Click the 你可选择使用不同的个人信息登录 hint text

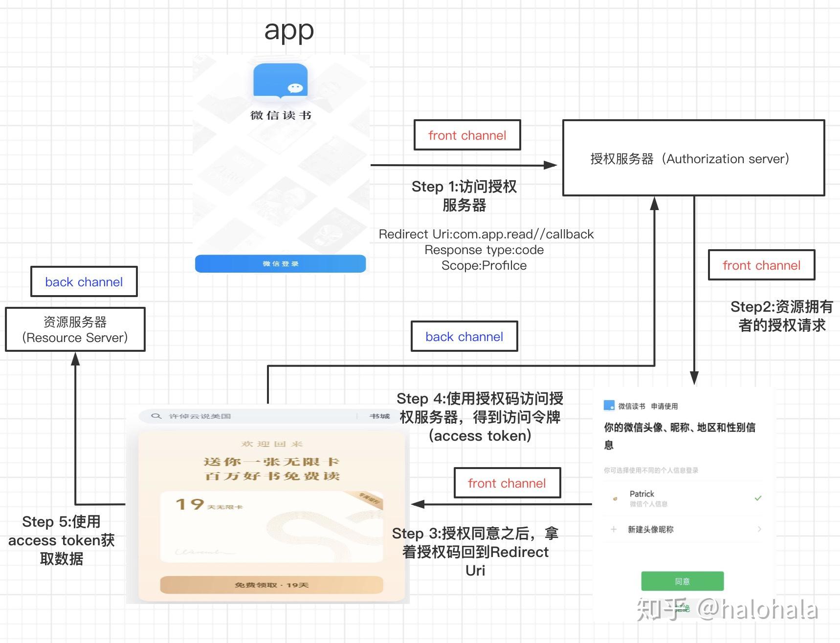coord(651,470)
